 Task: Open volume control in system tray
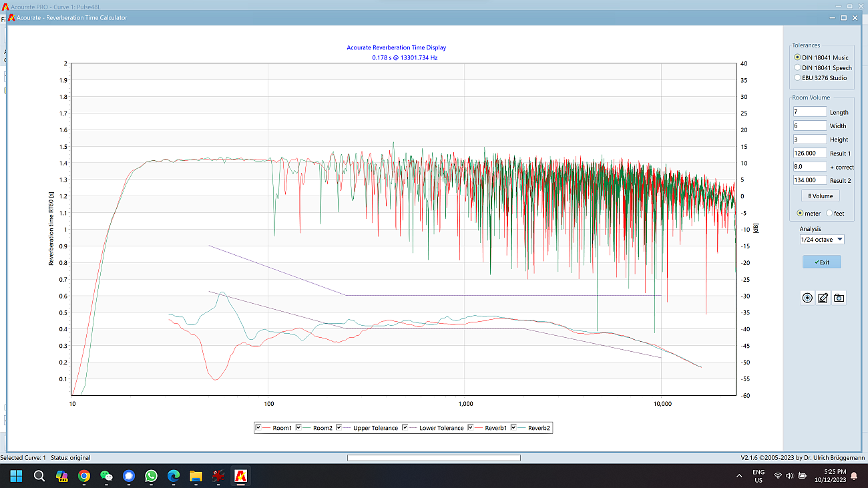pyautogui.click(x=791, y=476)
